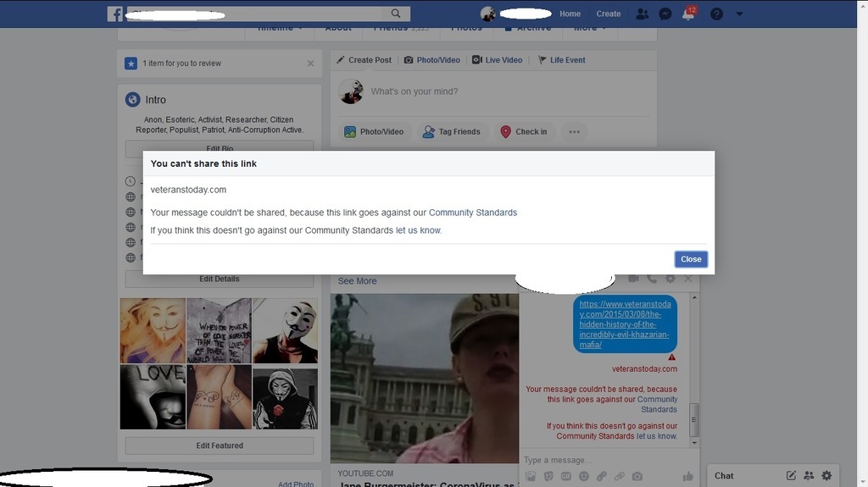Open the post options ellipsis button
This screenshot has height=487, width=868.
point(574,132)
